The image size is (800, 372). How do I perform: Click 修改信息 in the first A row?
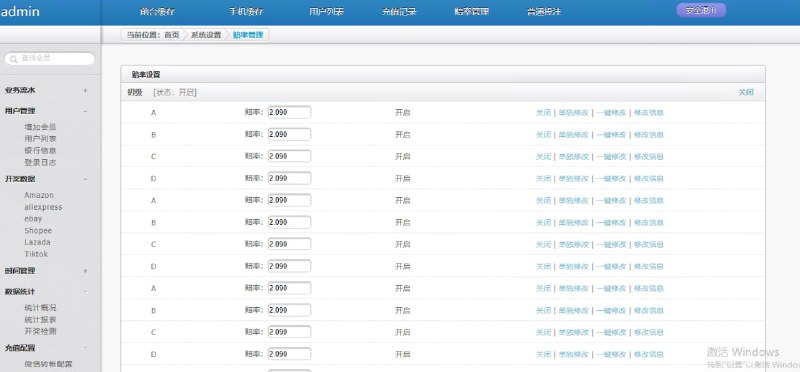649,113
